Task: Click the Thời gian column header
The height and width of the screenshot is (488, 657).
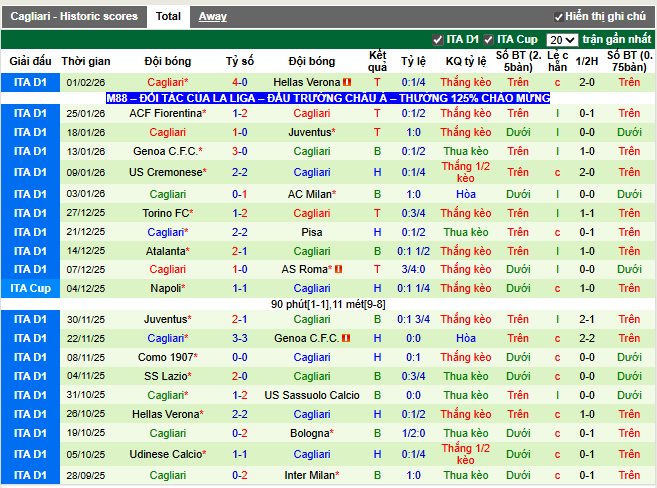Action: pos(86,61)
